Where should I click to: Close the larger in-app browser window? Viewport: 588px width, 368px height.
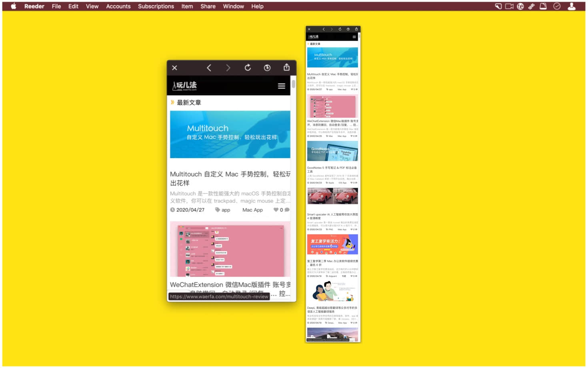point(174,68)
